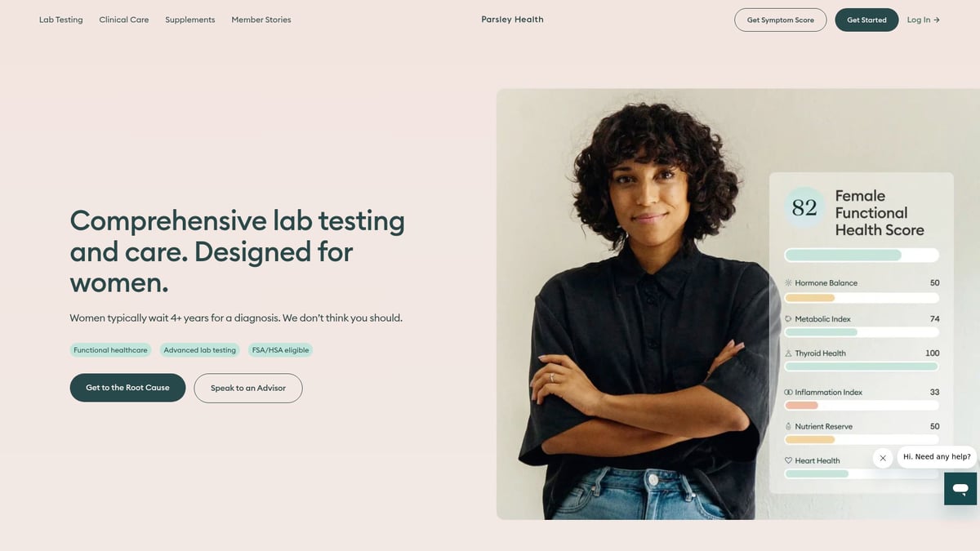Click the Thyroid Health icon

click(788, 353)
